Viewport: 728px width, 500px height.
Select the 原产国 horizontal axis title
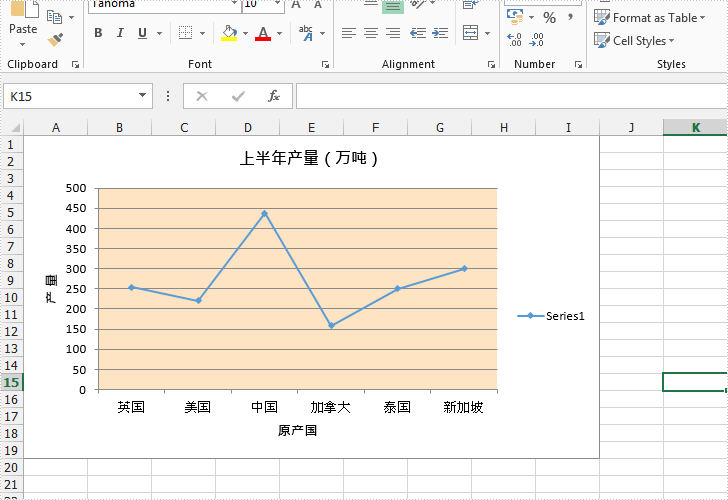point(297,430)
